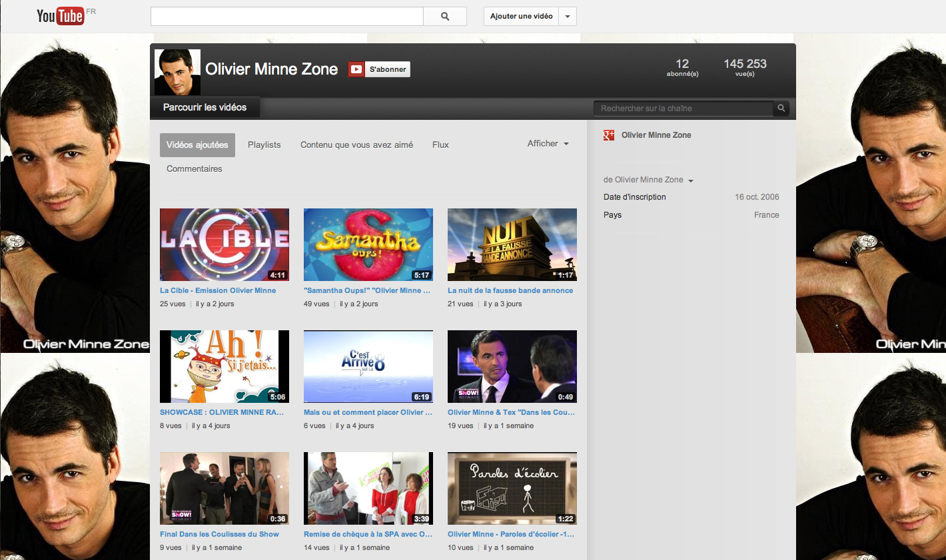Open the dropdown arrow next to Ajouter une vidéo

568,17
